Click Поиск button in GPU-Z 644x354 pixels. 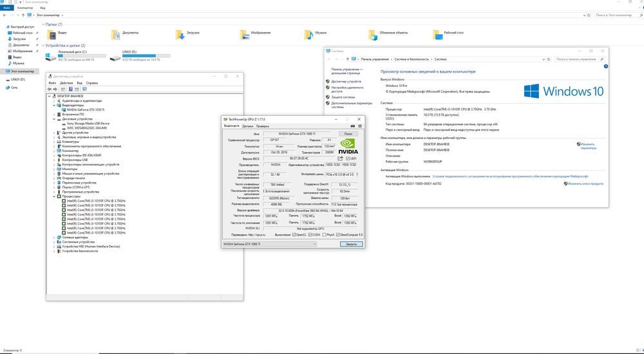(x=348, y=134)
